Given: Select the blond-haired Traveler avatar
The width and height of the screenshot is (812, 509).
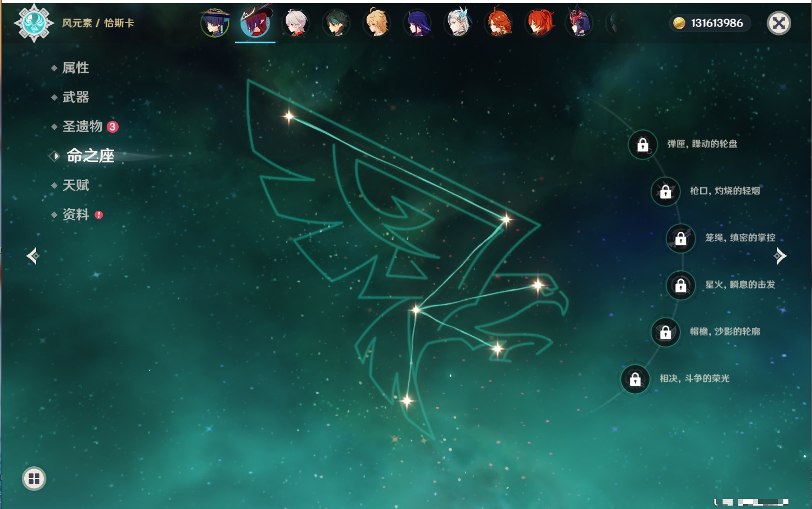Looking at the screenshot, I should click(x=377, y=23).
